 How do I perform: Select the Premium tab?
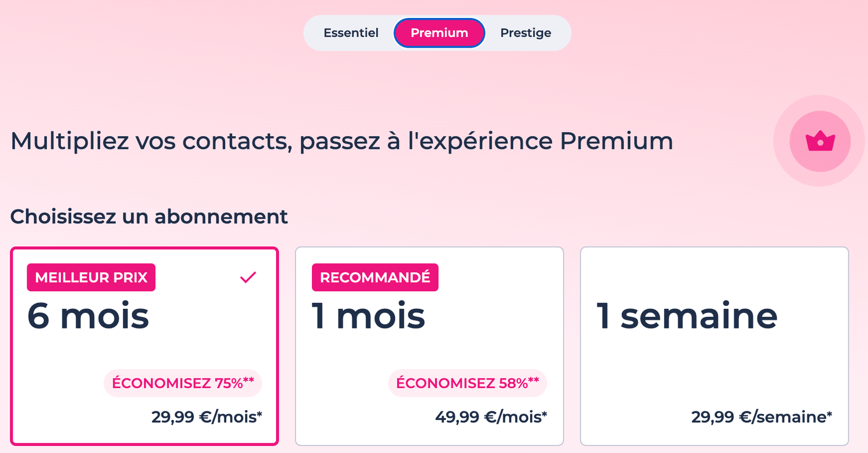tap(439, 33)
